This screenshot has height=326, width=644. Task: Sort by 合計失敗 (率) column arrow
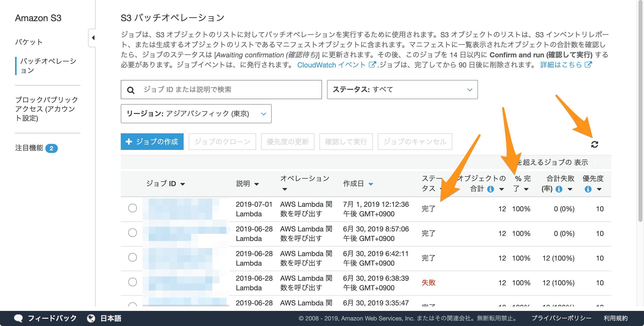click(570, 189)
